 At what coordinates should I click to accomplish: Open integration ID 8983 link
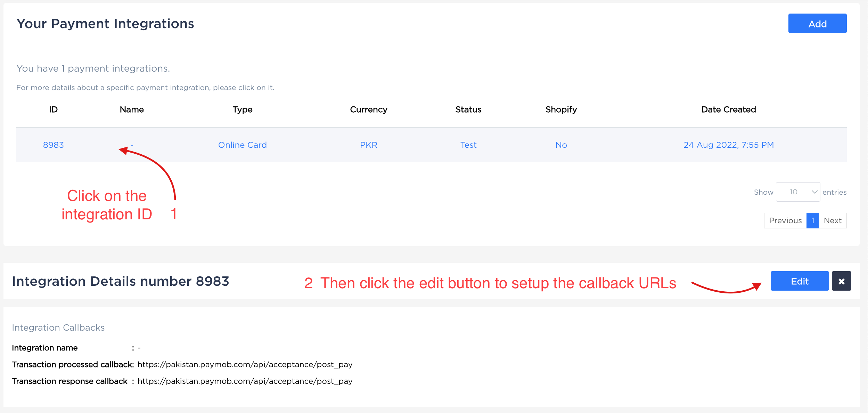point(54,145)
